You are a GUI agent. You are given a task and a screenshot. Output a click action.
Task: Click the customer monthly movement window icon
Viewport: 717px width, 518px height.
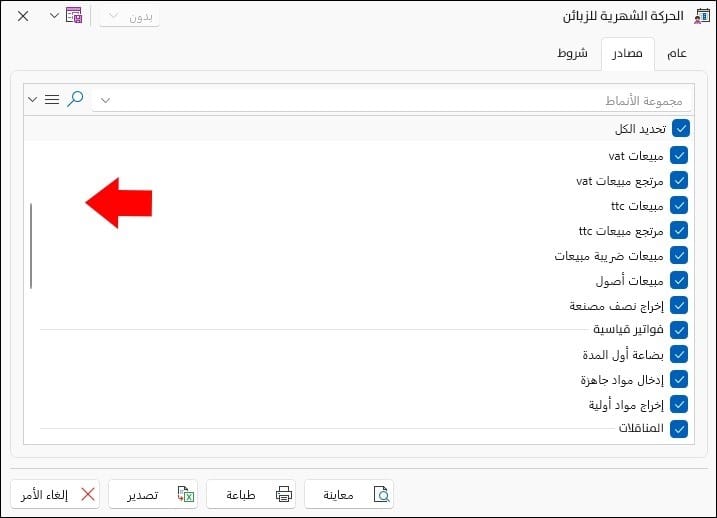pyautogui.click(x=701, y=16)
